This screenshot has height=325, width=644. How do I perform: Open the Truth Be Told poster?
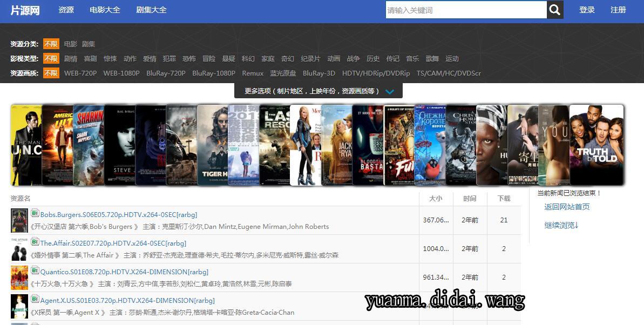[x=596, y=145]
